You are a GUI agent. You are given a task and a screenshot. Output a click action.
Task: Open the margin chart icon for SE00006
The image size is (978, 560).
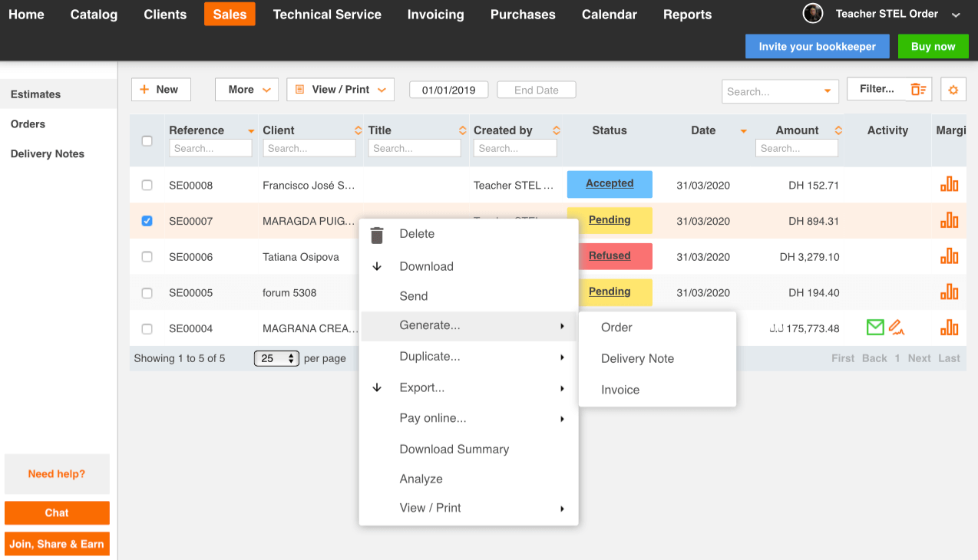coord(949,256)
